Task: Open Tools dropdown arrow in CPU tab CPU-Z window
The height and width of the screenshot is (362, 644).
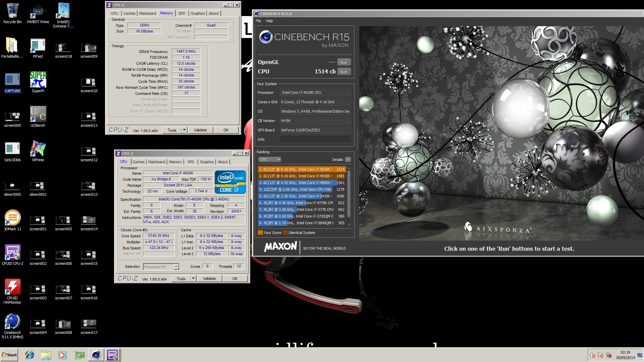Action: [x=193, y=279]
